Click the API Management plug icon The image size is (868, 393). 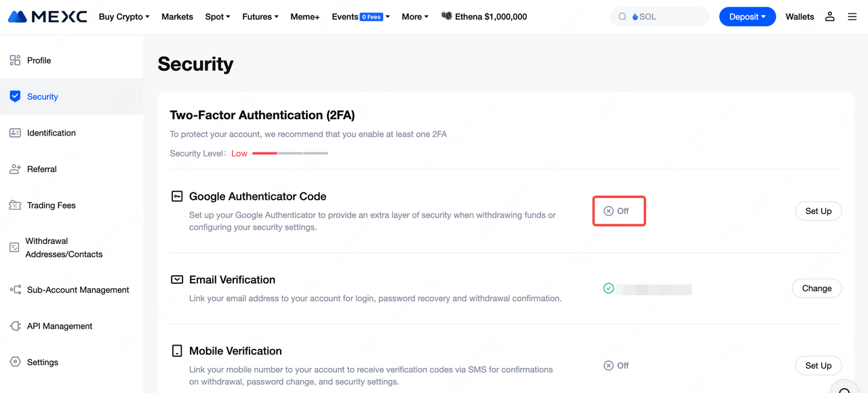[15, 326]
